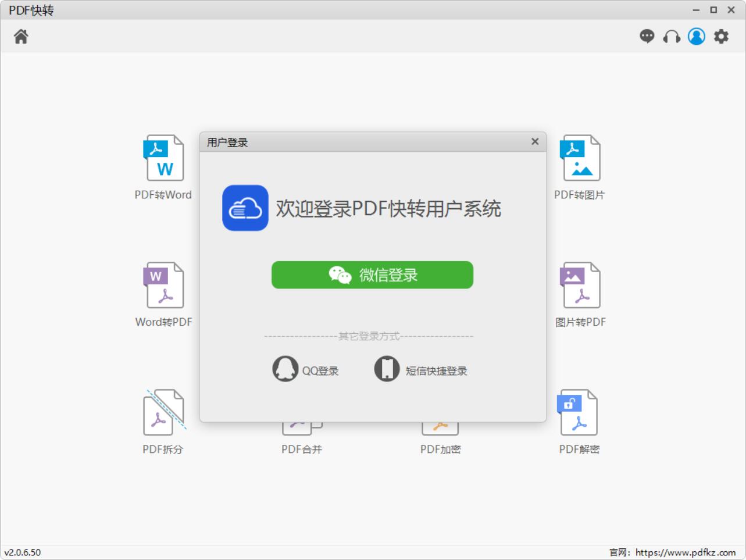The width and height of the screenshot is (746, 560).
Task: Maximize the PDF快转 window
Action: point(713,10)
